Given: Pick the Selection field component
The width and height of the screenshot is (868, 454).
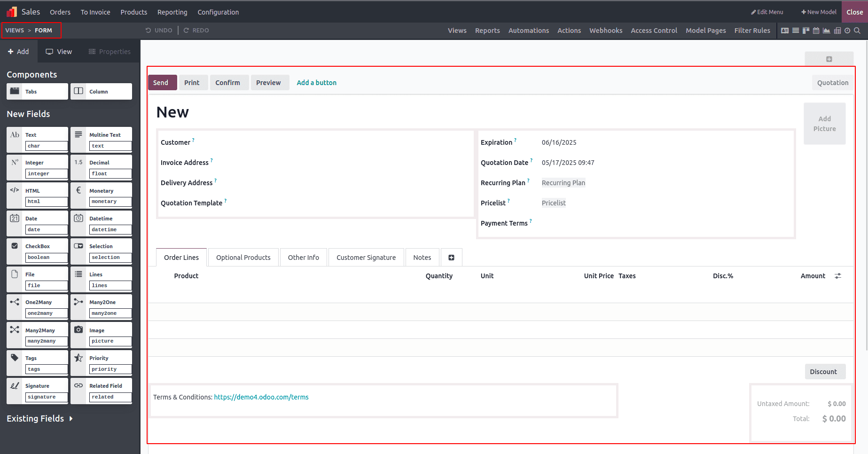Looking at the screenshot, I should [x=101, y=251].
